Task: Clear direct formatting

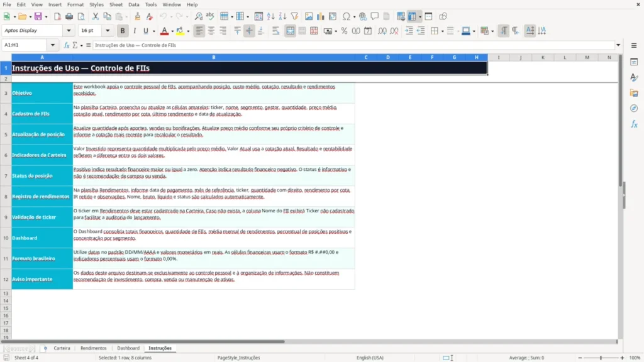Action: (150, 16)
